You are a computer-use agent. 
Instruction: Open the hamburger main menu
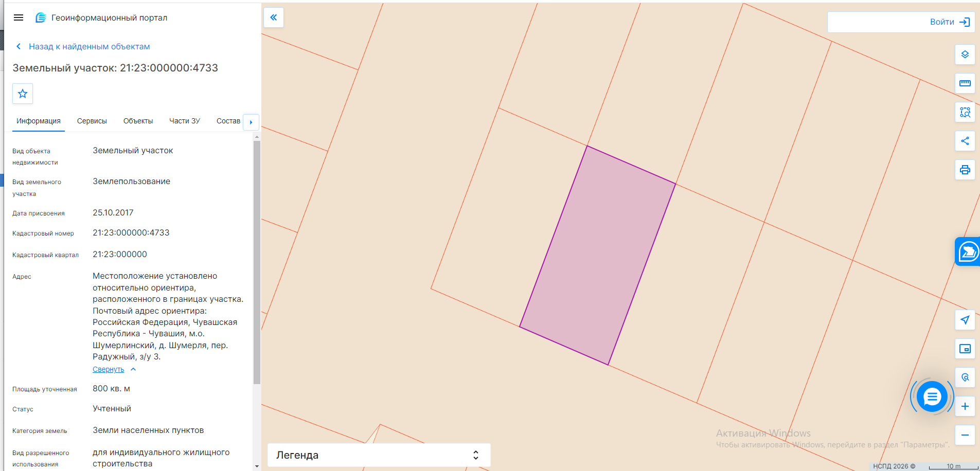point(19,17)
